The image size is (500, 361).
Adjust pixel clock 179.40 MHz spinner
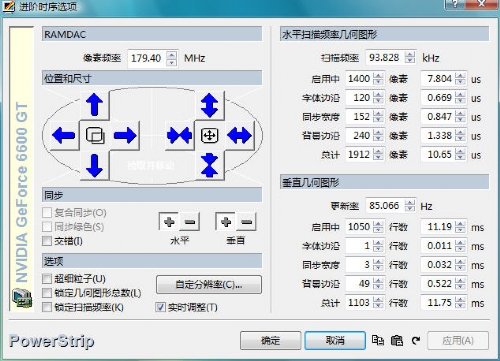[x=172, y=58]
